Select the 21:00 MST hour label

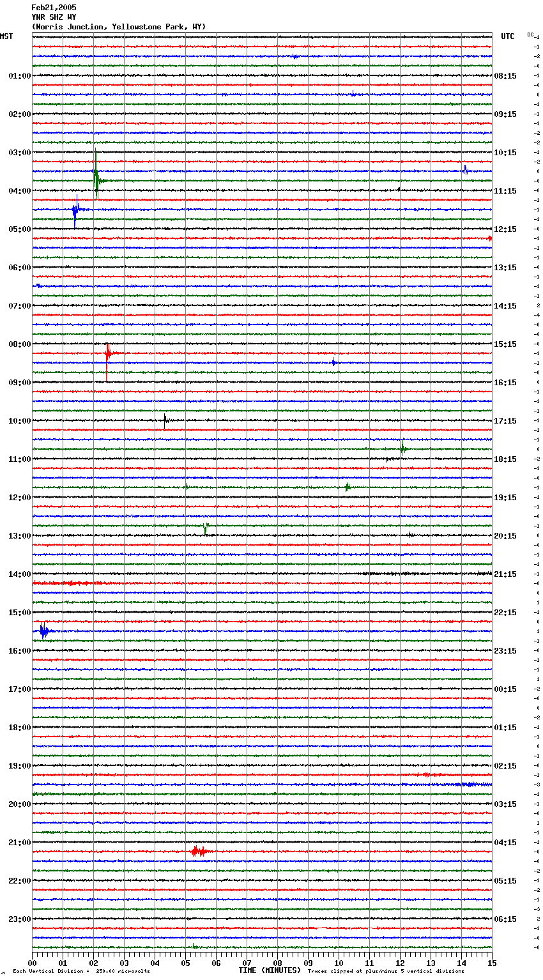click(x=20, y=843)
